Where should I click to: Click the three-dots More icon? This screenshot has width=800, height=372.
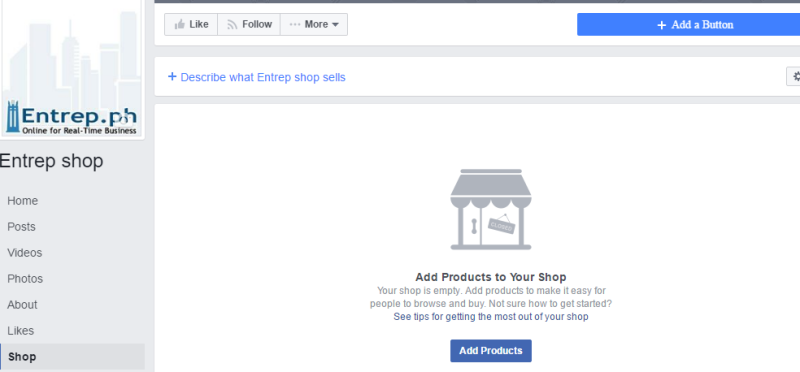295,24
